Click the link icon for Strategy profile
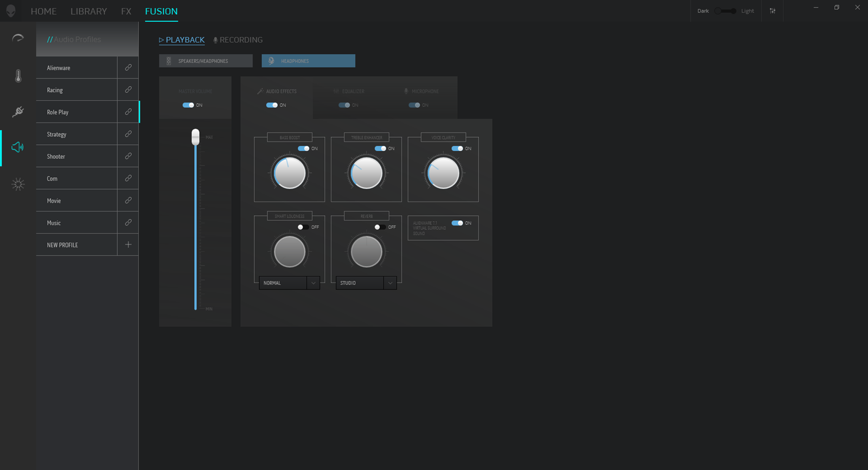Image resolution: width=868 pixels, height=470 pixels. (128, 134)
